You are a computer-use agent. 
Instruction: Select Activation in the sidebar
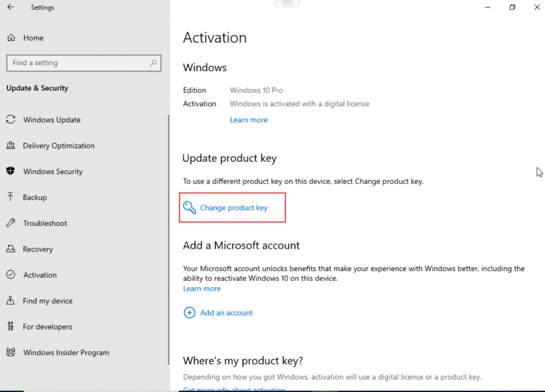coord(40,275)
